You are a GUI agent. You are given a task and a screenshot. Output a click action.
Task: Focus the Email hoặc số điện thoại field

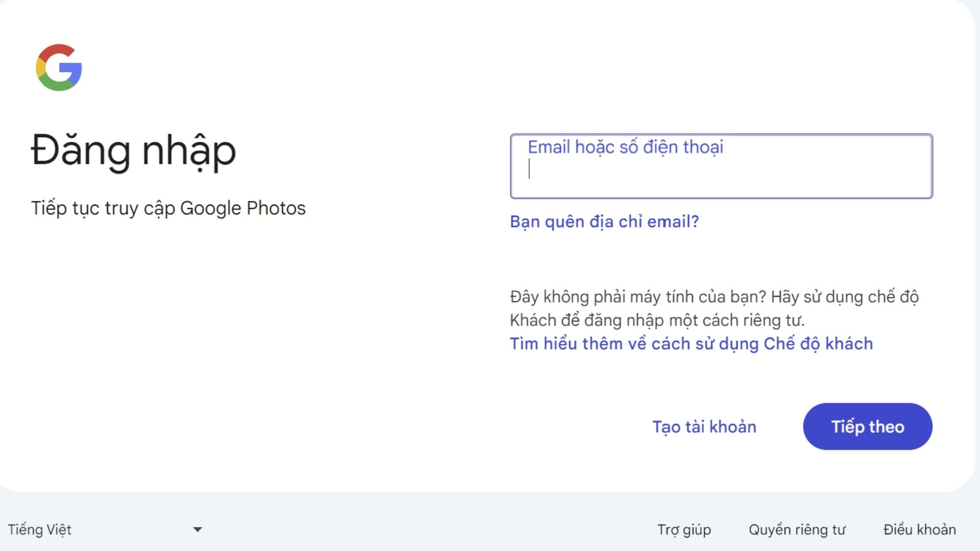tap(721, 166)
